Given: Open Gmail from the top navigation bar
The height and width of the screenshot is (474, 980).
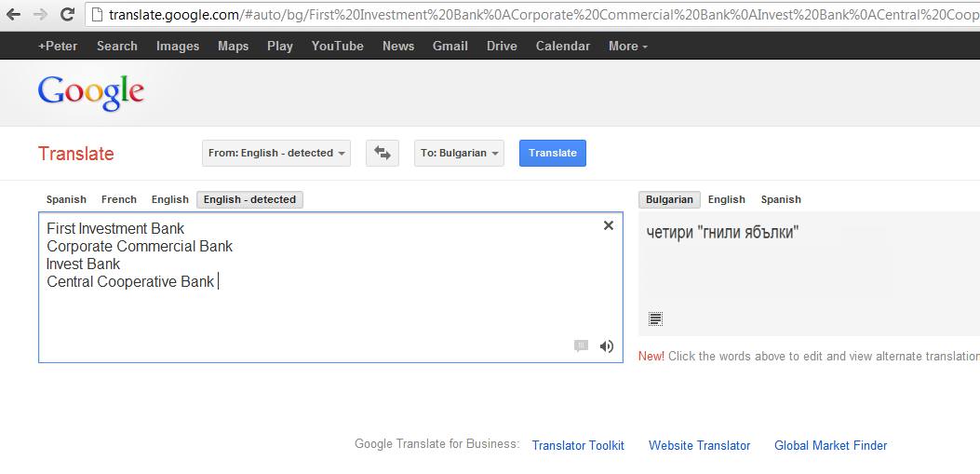Looking at the screenshot, I should coord(450,46).
